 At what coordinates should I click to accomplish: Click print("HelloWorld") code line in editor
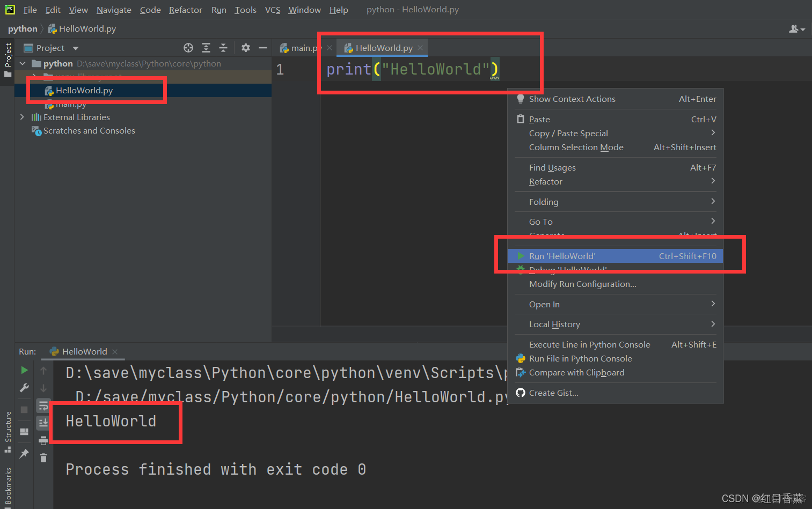[413, 69]
